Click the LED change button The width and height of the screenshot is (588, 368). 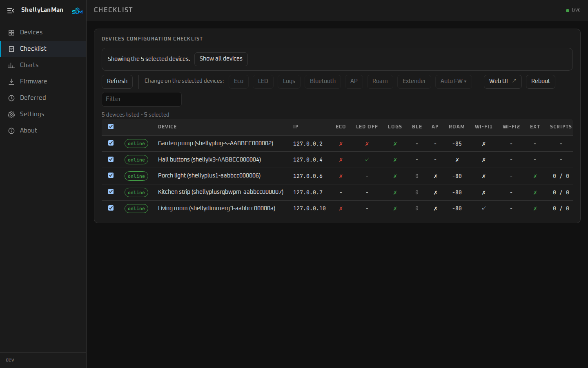(263, 81)
